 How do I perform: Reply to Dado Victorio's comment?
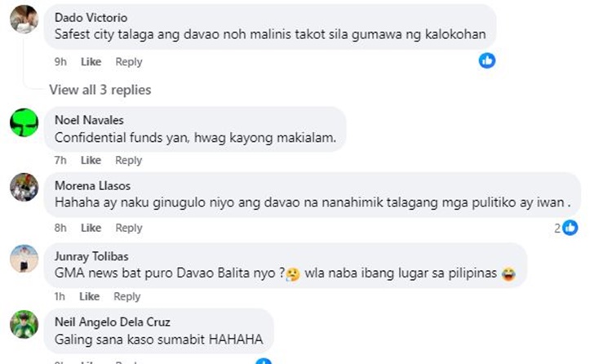point(129,62)
